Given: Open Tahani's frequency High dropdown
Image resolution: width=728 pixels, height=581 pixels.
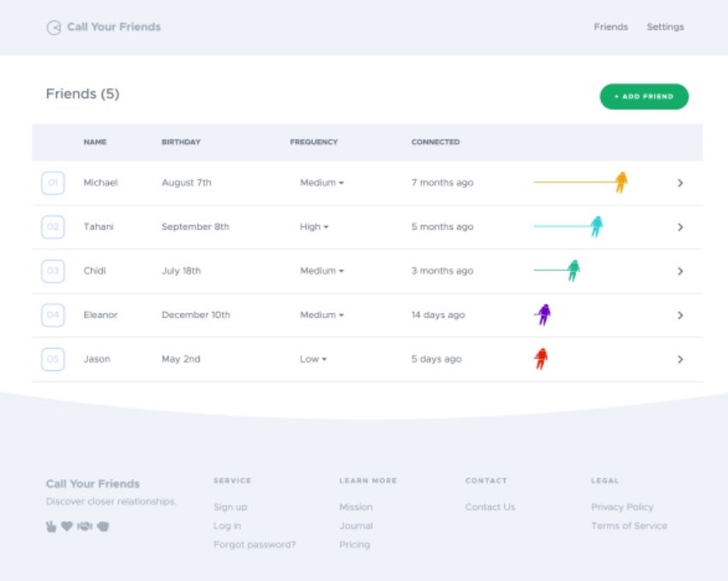Looking at the screenshot, I should [x=315, y=227].
